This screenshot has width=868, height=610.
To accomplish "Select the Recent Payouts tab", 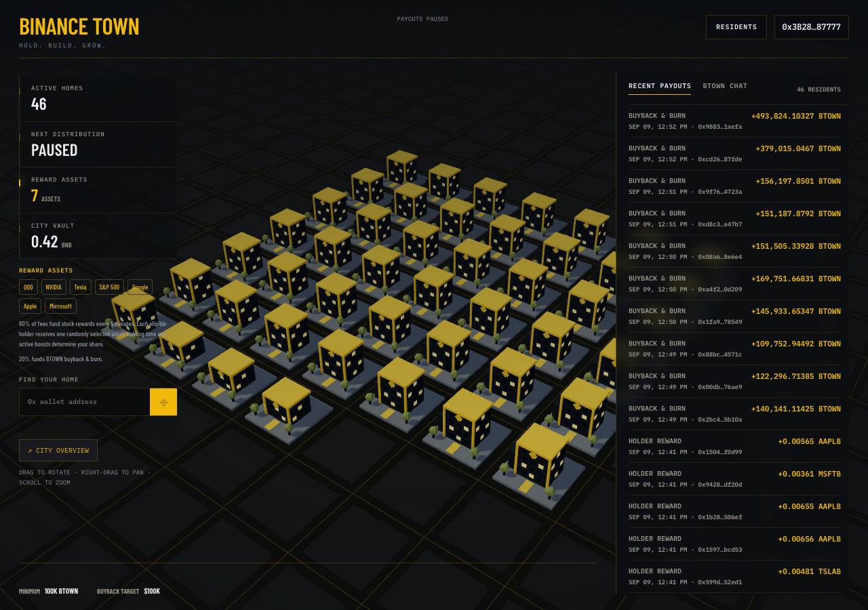I will (660, 86).
